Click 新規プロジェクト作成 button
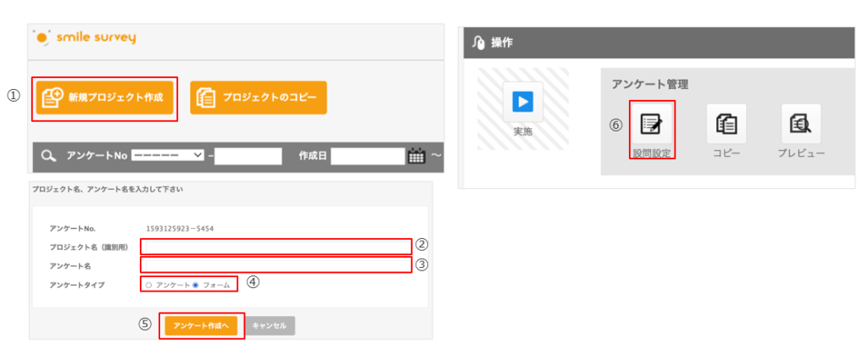The width and height of the screenshot is (868, 356). (x=104, y=98)
